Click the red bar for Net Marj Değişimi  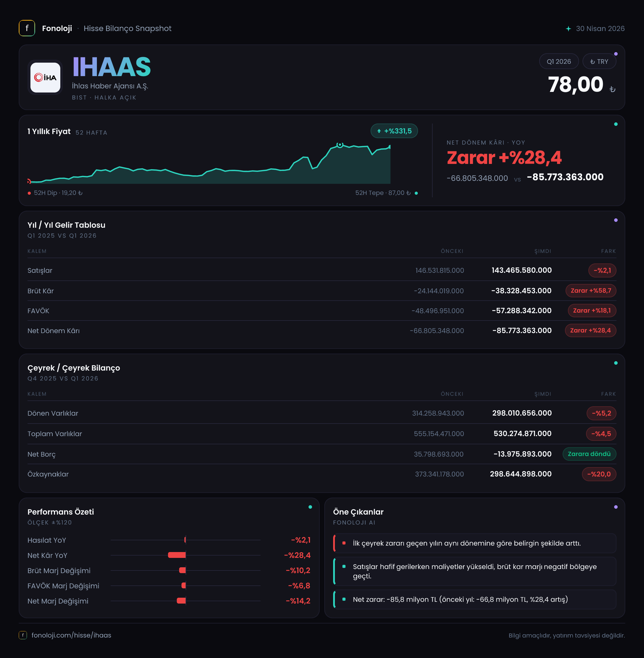pyautogui.click(x=181, y=601)
